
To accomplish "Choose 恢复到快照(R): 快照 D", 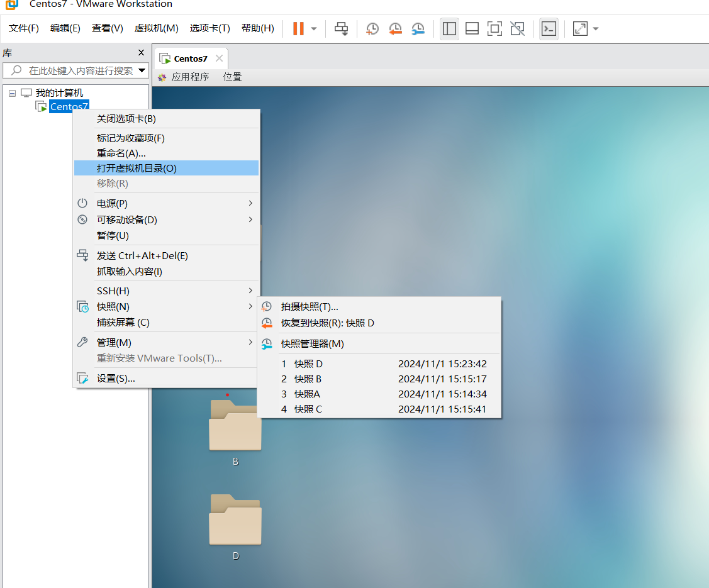I will (x=379, y=323).
